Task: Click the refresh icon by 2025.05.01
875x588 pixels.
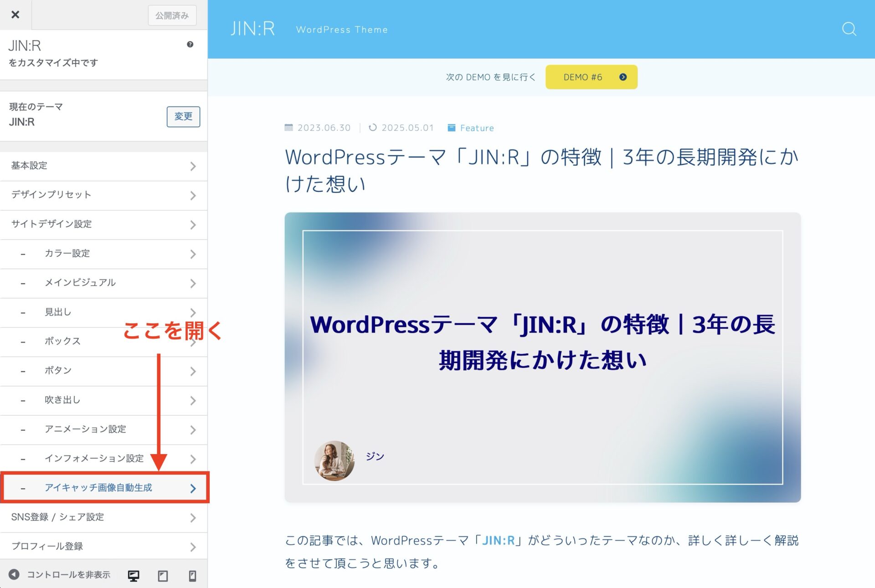Action: tap(373, 128)
